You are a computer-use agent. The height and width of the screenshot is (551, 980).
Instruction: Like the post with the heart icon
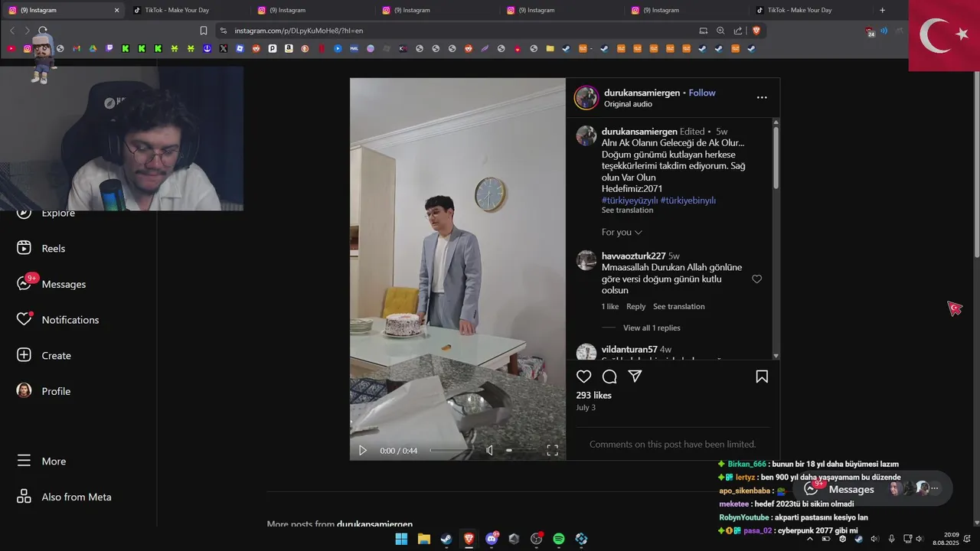coord(584,377)
